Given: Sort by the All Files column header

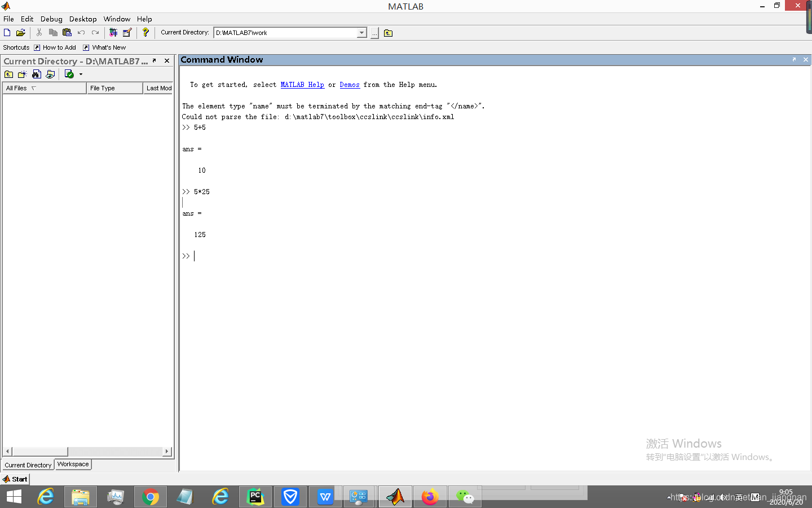Looking at the screenshot, I should 45,88.
